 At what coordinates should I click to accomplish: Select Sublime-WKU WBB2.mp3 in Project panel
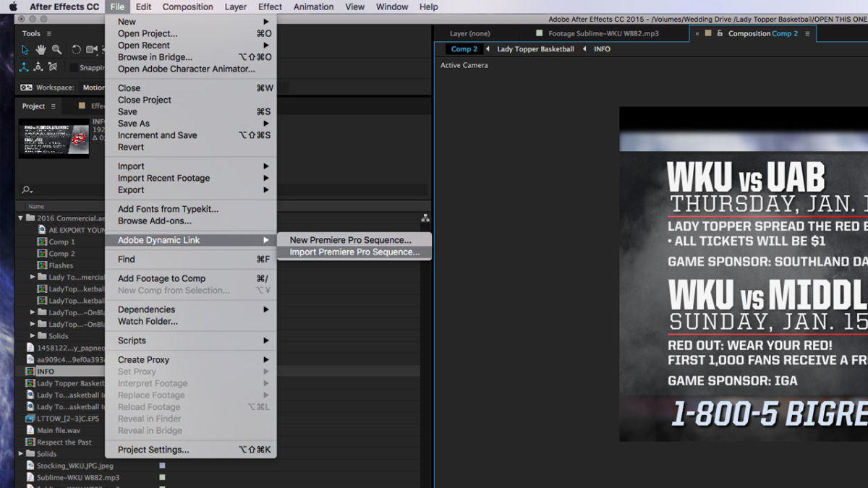click(78, 477)
